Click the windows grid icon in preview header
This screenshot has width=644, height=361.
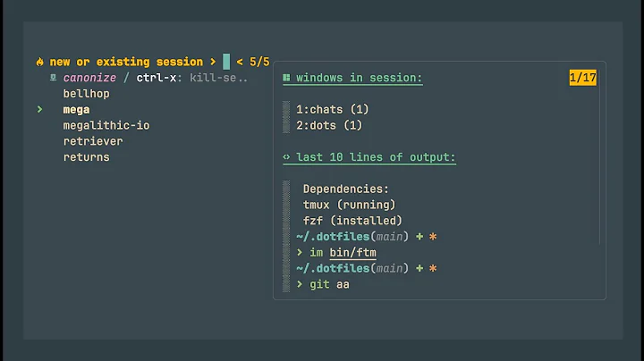pos(286,78)
